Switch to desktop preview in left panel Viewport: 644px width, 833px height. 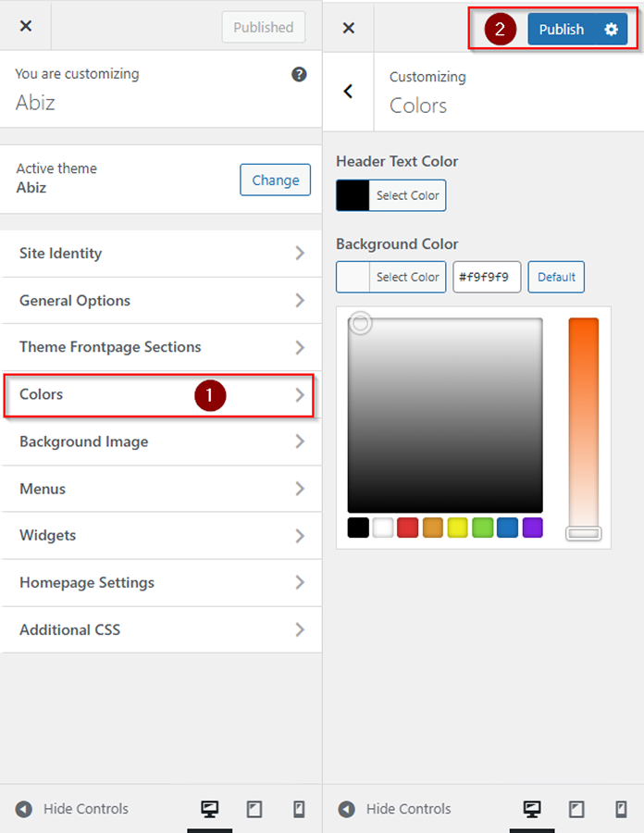click(x=210, y=809)
